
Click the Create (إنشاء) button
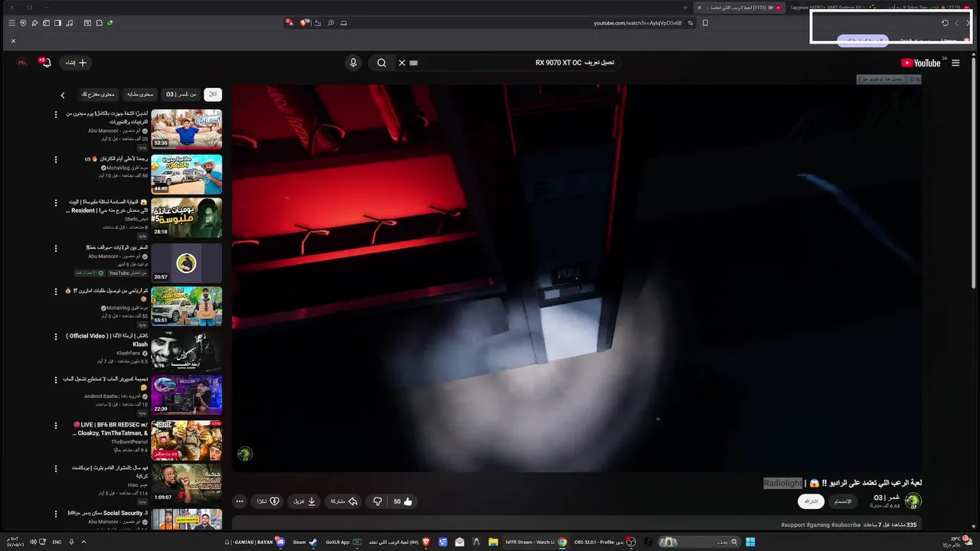(75, 63)
